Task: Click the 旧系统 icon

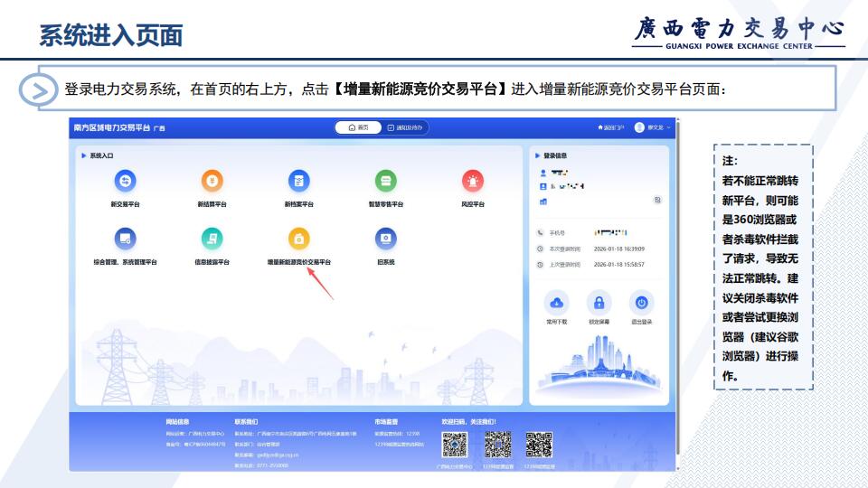Action: click(386, 239)
